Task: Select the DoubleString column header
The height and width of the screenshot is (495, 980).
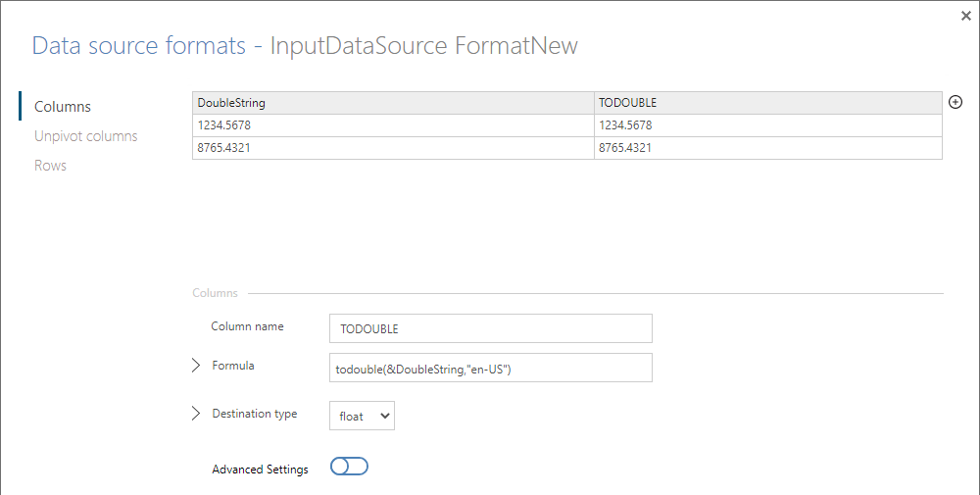Action: tap(393, 103)
